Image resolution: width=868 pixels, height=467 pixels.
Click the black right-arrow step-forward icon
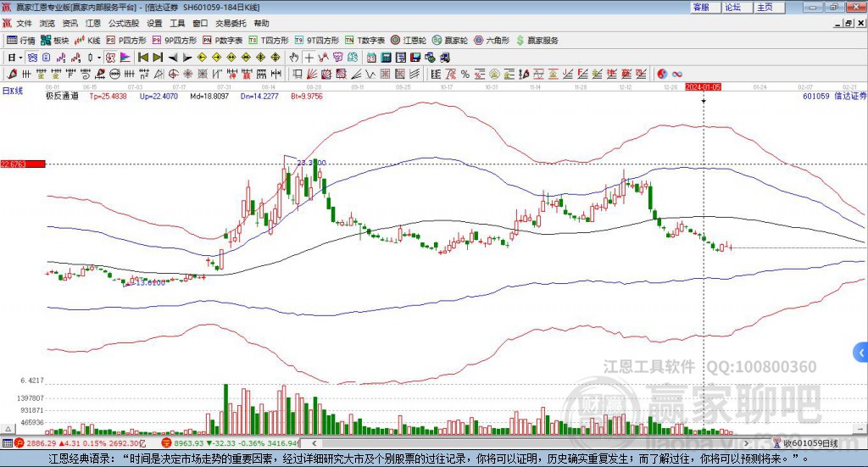pyautogui.click(x=187, y=58)
